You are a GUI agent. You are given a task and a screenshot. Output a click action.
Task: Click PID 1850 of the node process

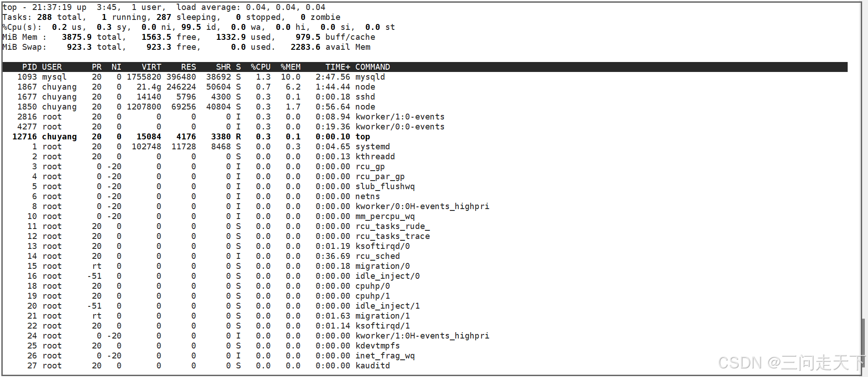27,107
